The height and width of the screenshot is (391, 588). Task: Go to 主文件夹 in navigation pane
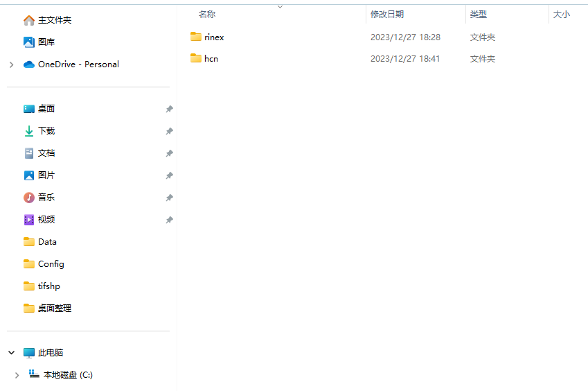55,20
